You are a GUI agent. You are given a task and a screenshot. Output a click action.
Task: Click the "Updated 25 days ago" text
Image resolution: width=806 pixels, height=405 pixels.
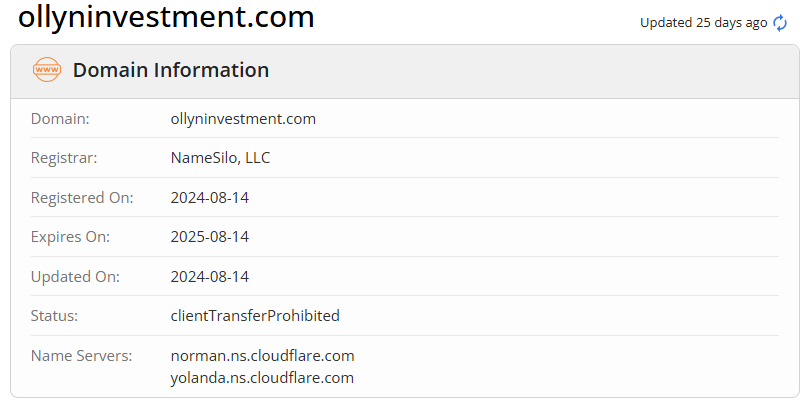coord(703,23)
